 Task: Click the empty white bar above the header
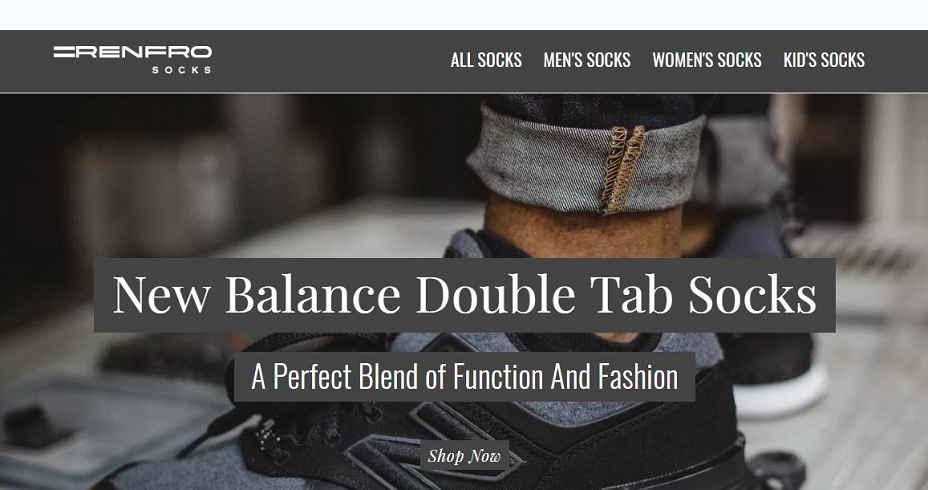point(464,15)
